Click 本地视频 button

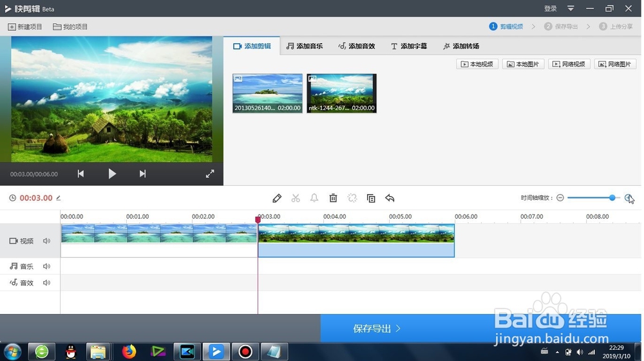click(x=477, y=64)
